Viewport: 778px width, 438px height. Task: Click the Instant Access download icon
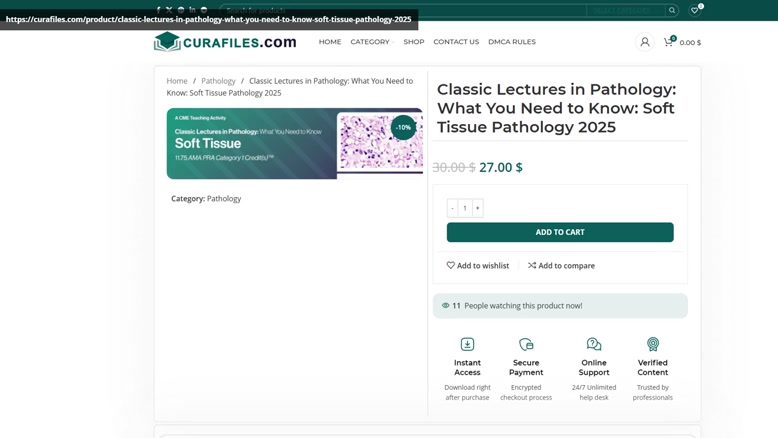467,344
